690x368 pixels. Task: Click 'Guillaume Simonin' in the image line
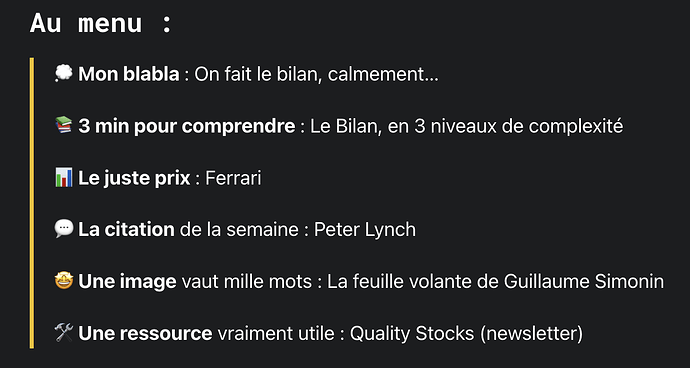584,282
